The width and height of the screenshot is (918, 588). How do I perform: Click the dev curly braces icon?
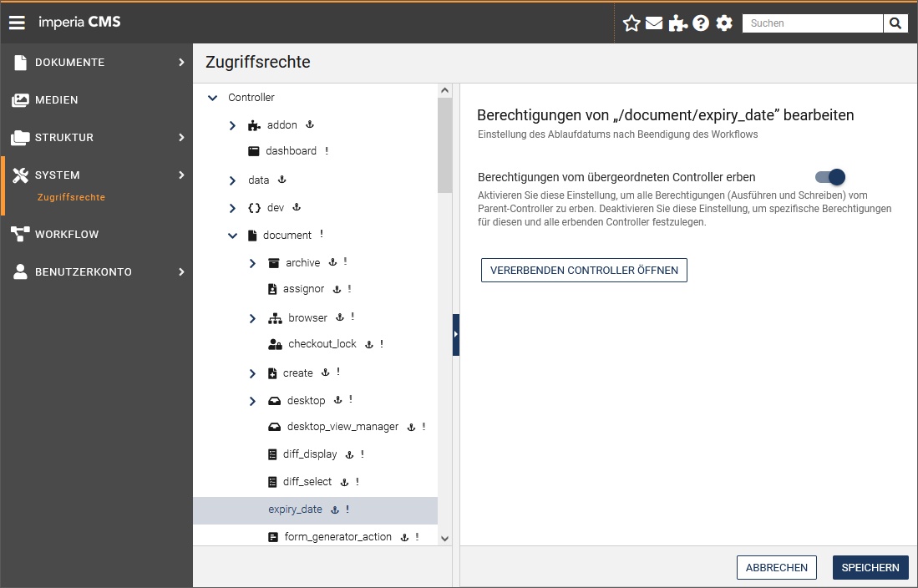click(254, 208)
